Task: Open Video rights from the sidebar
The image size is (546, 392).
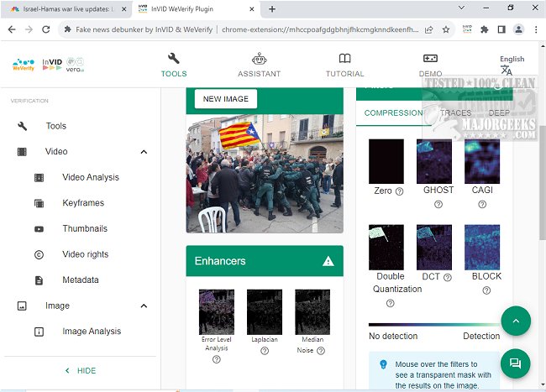Action: [x=86, y=254]
